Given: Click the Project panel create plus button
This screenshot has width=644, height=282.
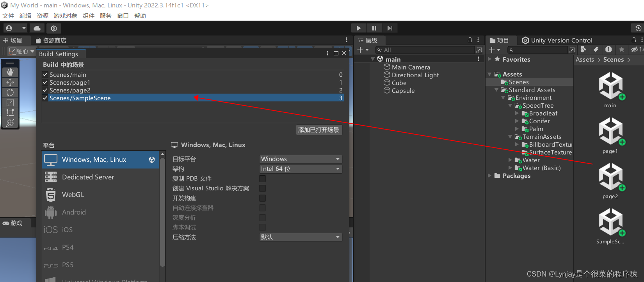Looking at the screenshot, I should click(x=495, y=50).
